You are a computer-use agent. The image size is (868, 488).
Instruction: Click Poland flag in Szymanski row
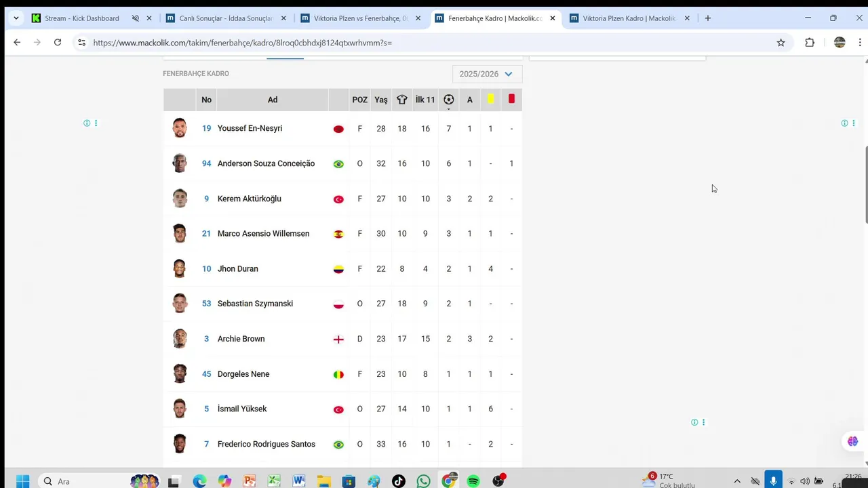[338, 304]
